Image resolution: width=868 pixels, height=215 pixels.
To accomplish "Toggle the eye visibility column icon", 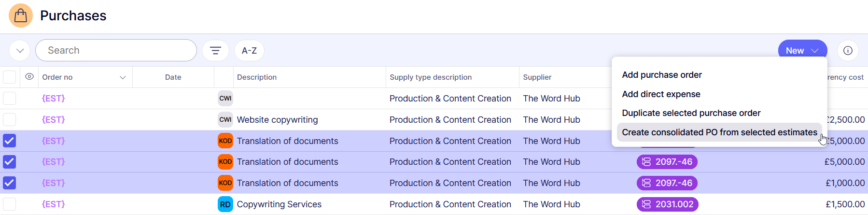I will tap(29, 77).
